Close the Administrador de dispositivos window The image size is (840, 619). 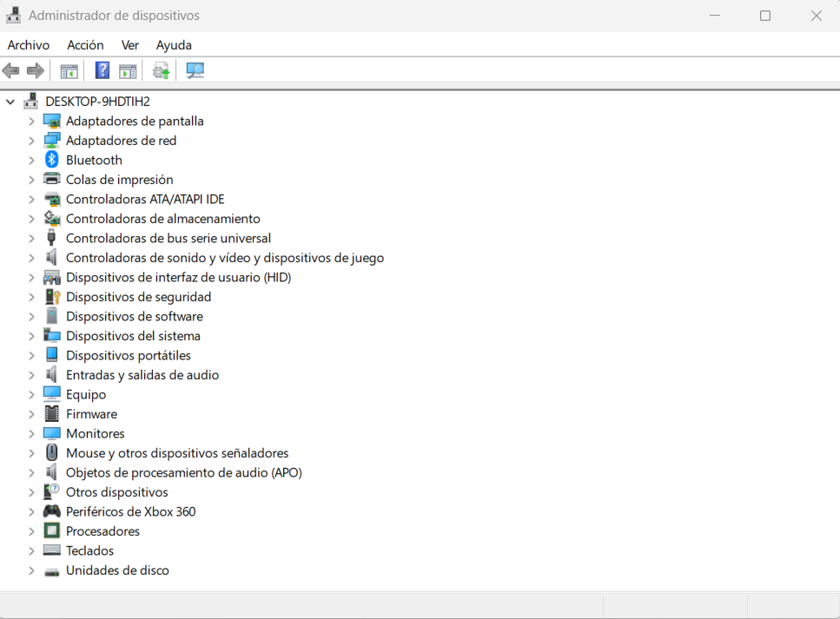point(816,16)
